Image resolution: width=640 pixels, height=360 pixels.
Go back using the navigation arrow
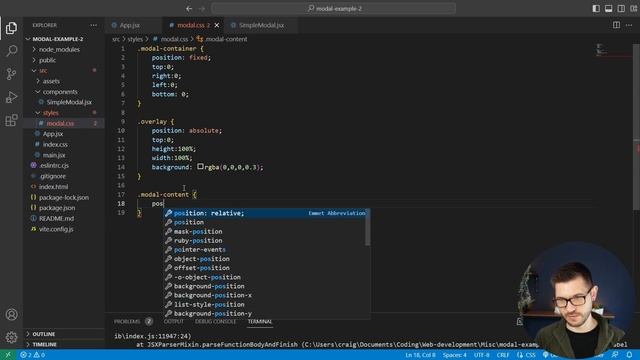189,8
